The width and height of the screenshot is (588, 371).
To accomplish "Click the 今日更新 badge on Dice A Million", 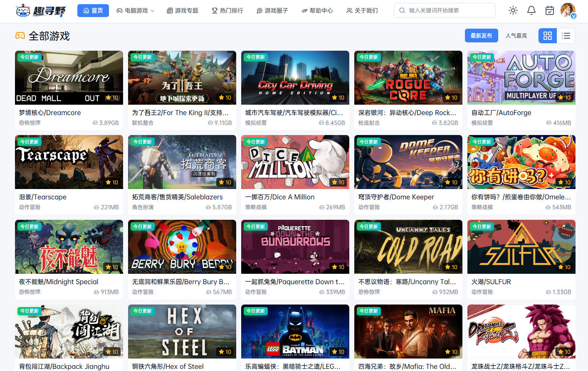I will pyautogui.click(x=255, y=142).
